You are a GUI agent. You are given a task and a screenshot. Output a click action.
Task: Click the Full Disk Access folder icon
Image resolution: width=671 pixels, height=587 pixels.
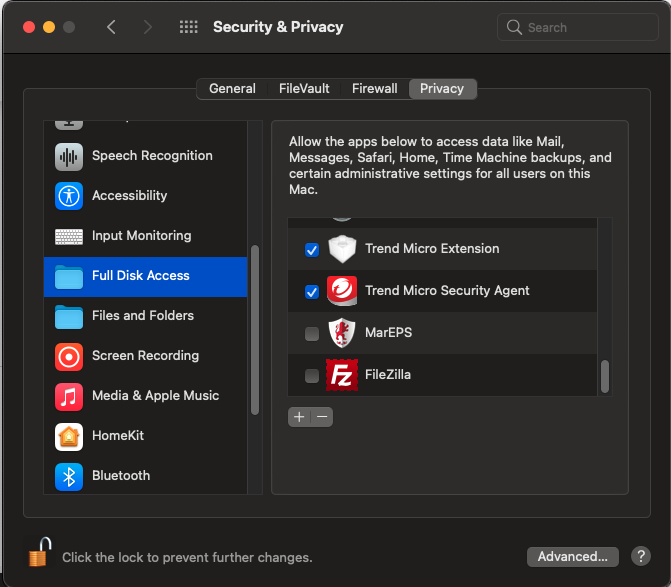[68, 276]
